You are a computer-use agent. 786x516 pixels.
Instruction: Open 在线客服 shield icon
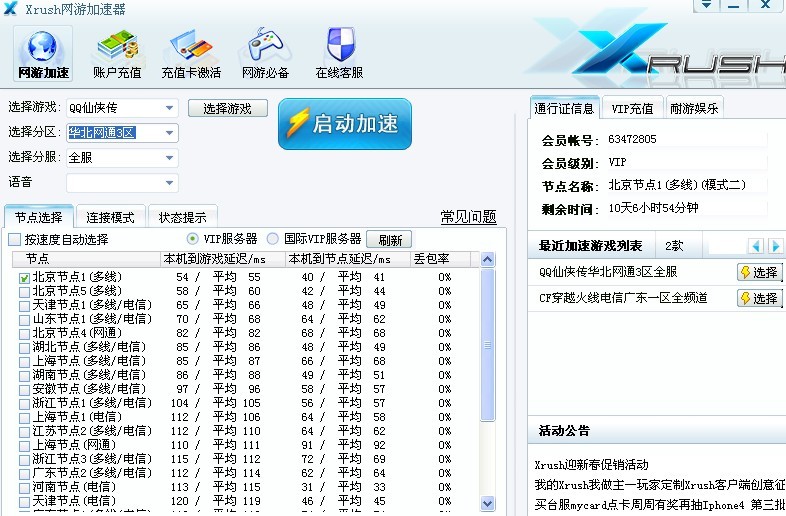pos(339,54)
